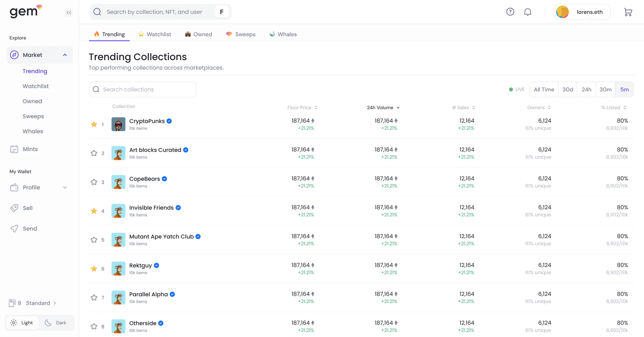Switch to Dark theme

[x=56, y=323]
